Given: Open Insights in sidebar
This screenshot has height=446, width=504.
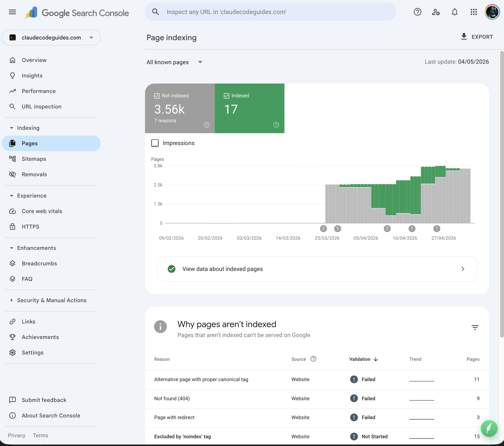Looking at the screenshot, I should pyautogui.click(x=51, y=76).
